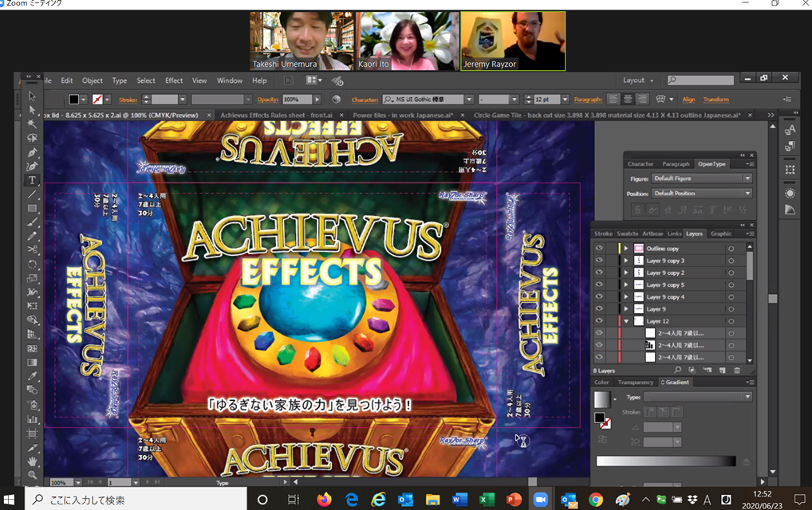Choose the Pen tool

tap(32, 152)
